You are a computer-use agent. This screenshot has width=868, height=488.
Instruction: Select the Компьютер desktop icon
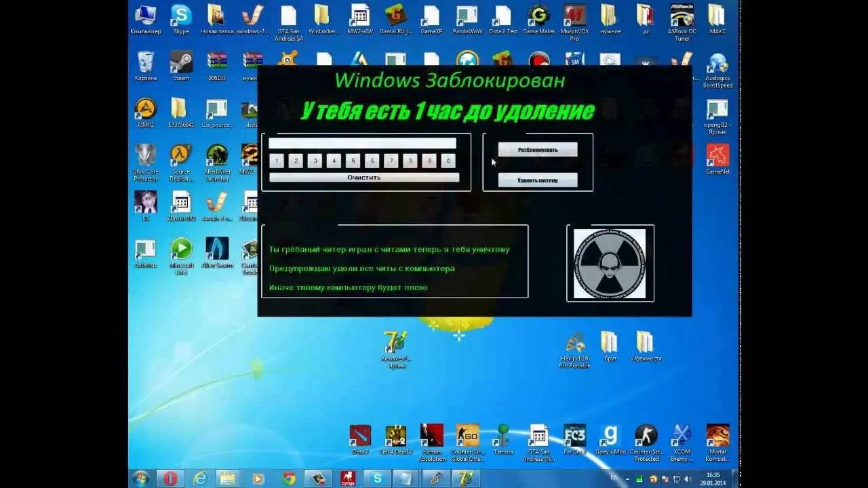click(x=145, y=20)
